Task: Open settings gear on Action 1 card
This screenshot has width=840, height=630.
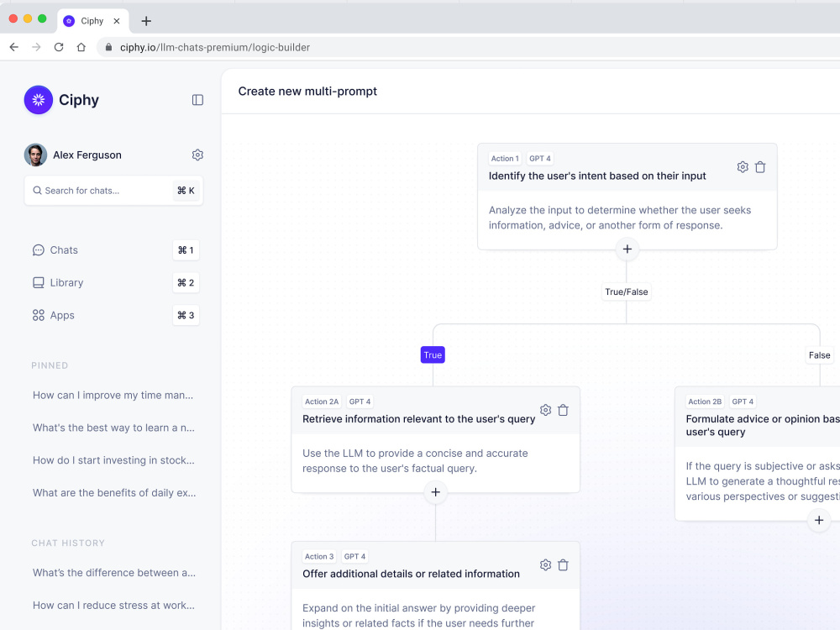Action: point(743,167)
